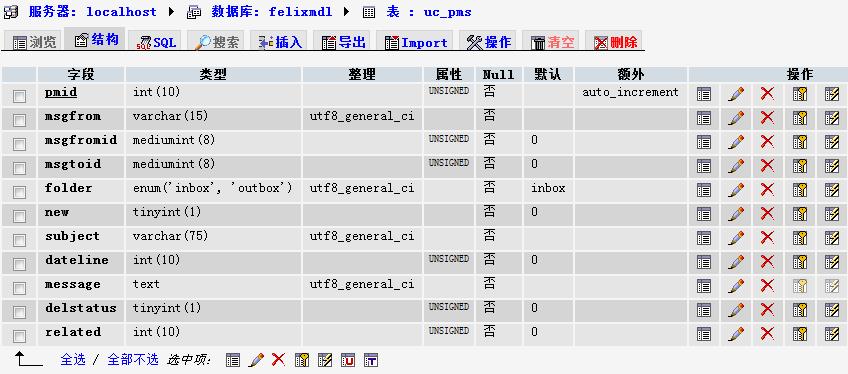Tick the subject row checkbox
848x374 pixels.
(19, 240)
